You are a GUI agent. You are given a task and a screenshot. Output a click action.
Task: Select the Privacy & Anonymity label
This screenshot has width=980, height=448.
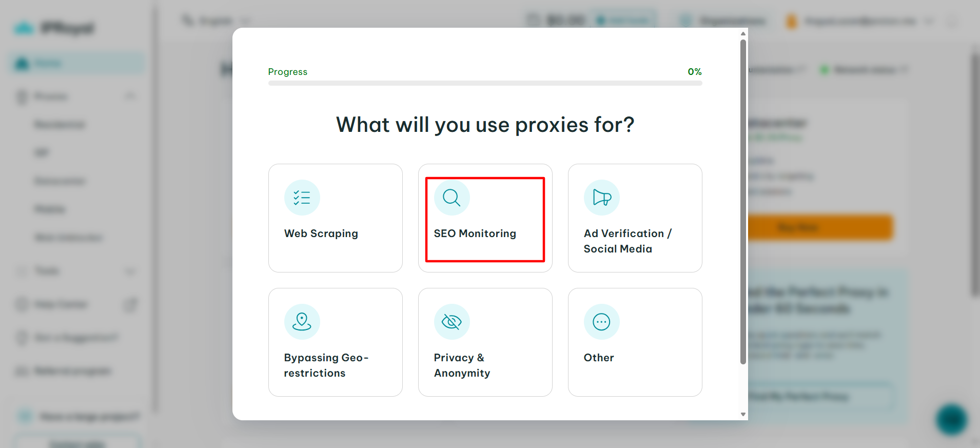[462, 365]
